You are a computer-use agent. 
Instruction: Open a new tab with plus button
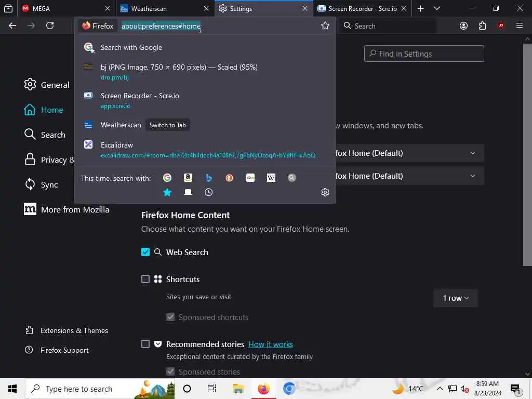click(420, 8)
